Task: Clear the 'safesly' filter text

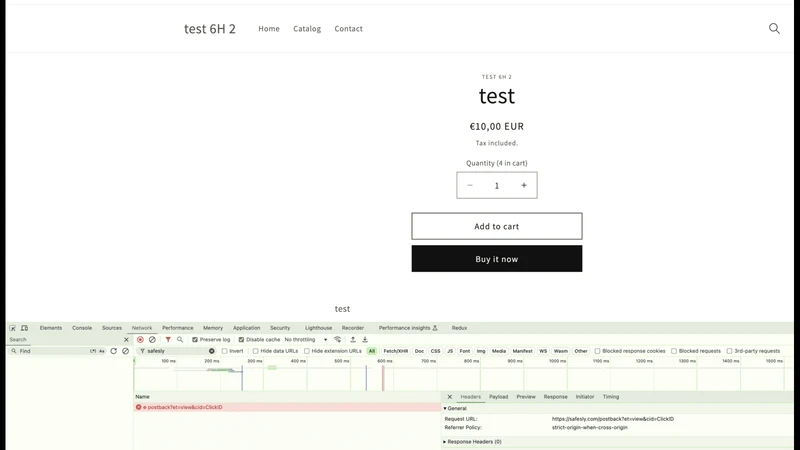Action: click(212, 351)
